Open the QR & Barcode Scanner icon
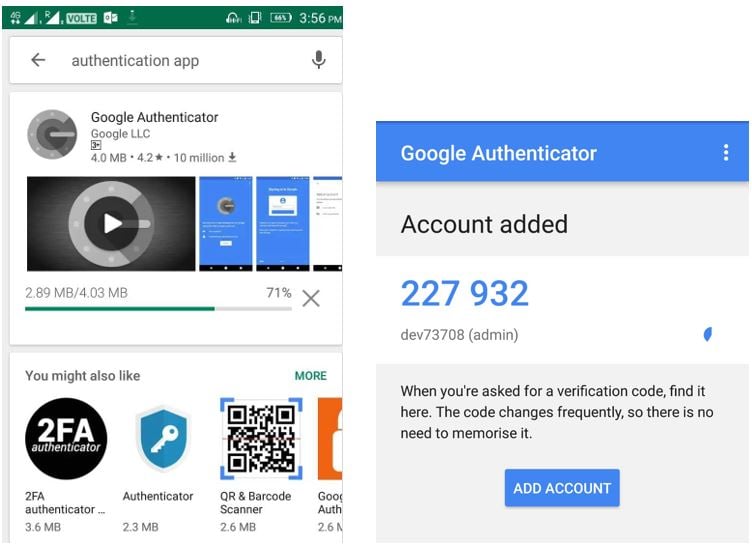 261,439
